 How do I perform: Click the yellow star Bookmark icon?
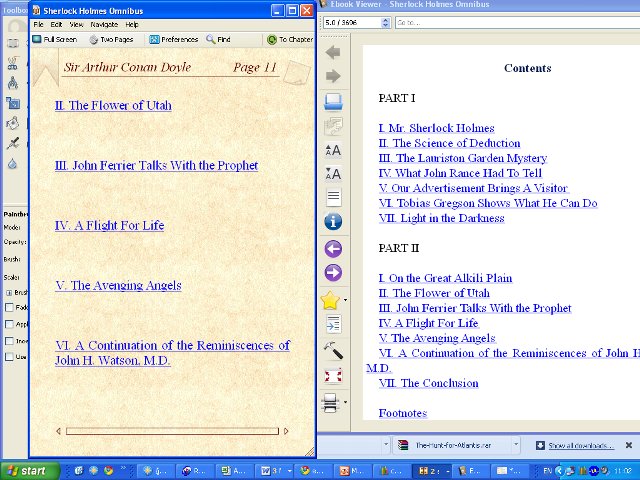[x=330, y=300]
